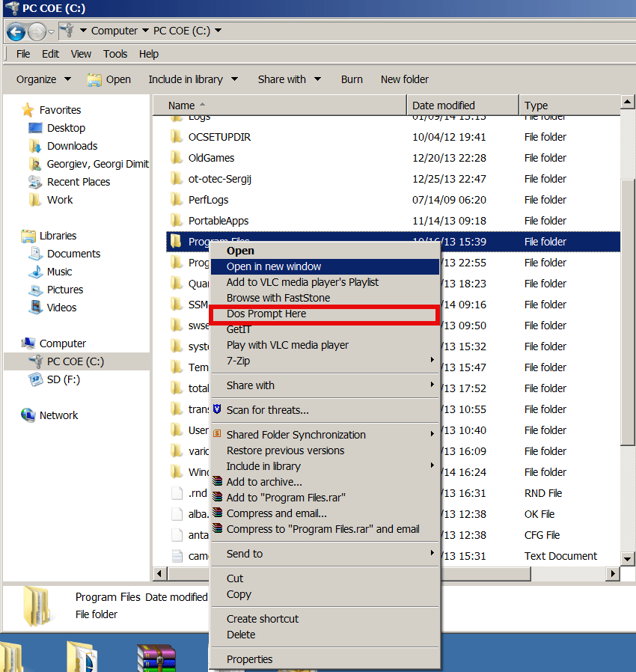
Task: Choose Delete from the context menu
Action: coord(325,635)
